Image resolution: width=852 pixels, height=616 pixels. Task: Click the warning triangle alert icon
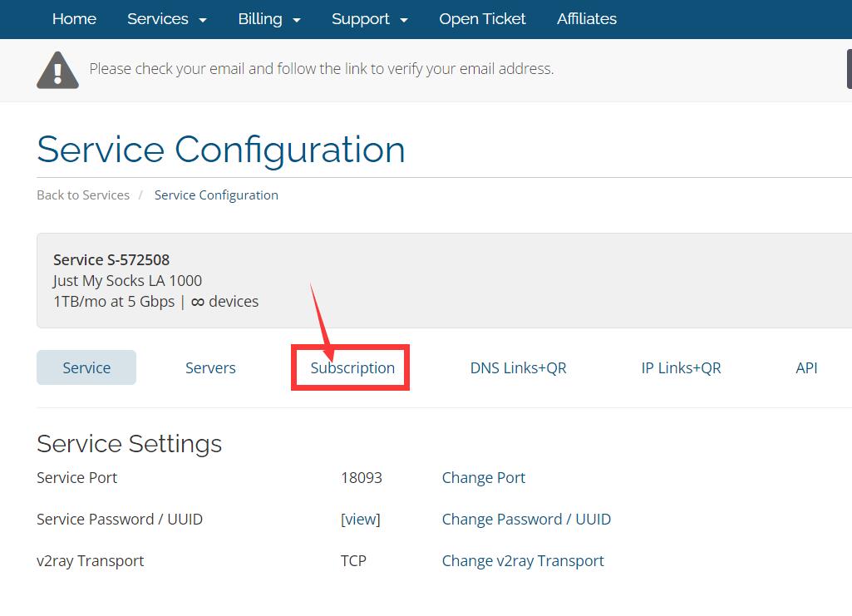57,70
